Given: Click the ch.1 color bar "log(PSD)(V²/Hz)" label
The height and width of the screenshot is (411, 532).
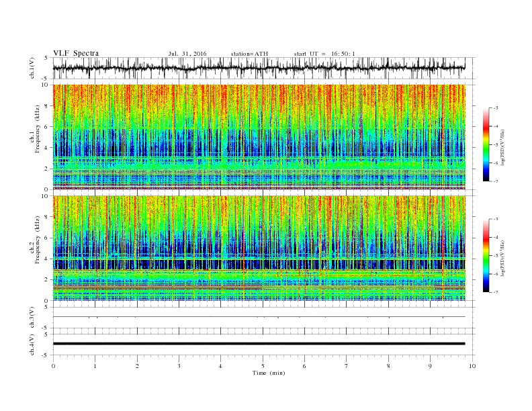Looking at the screenshot, I should tap(502, 148).
